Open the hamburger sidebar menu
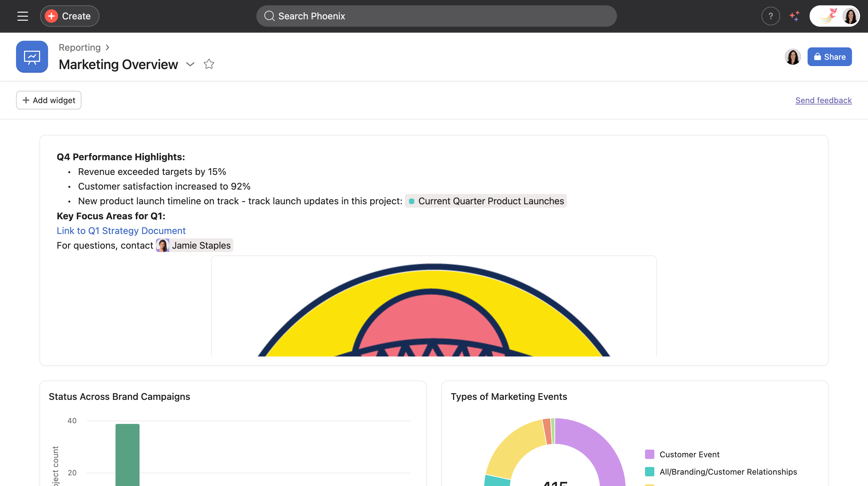 (x=22, y=16)
